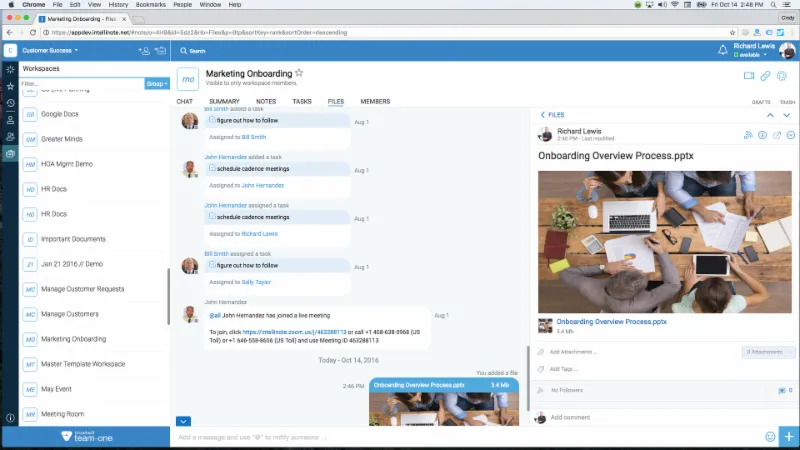The width and height of the screenshot is (800, 450).
Task: Switch to the SUMMARY tab
Action: pos(224,102)
